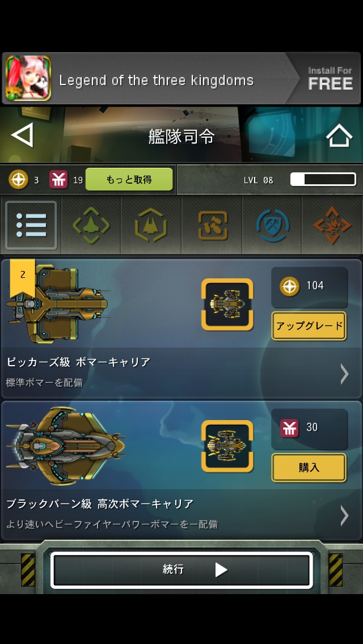
Task: Select the orange explosion diamond category
Action: [x=332, y=225]
